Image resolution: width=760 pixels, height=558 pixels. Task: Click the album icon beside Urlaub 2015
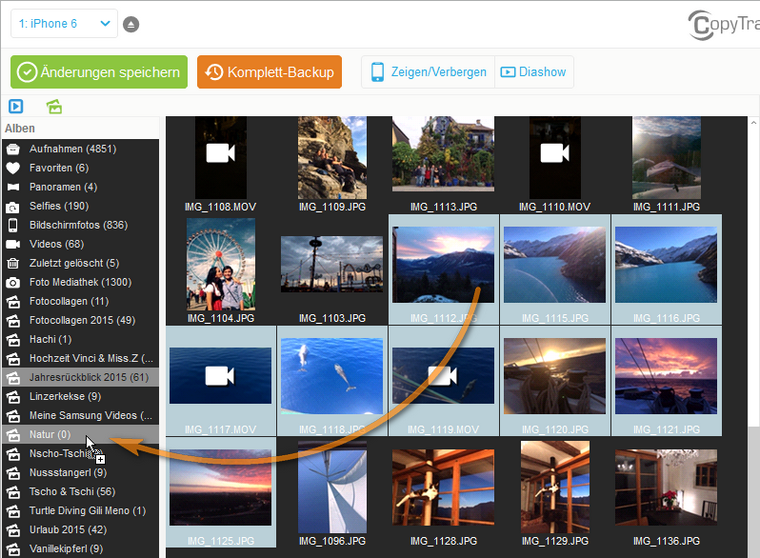coord(13,530)
